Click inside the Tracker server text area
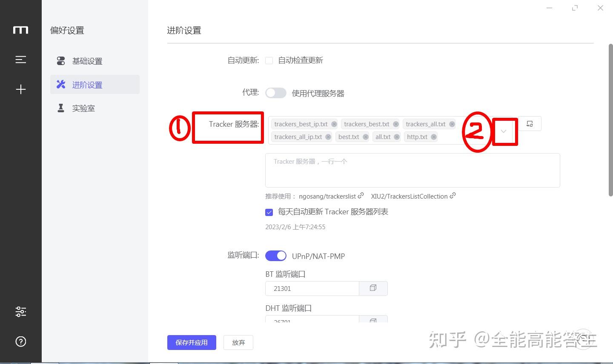Image resolution: width=613 pixels, height=364 pixels. point(412,170)
